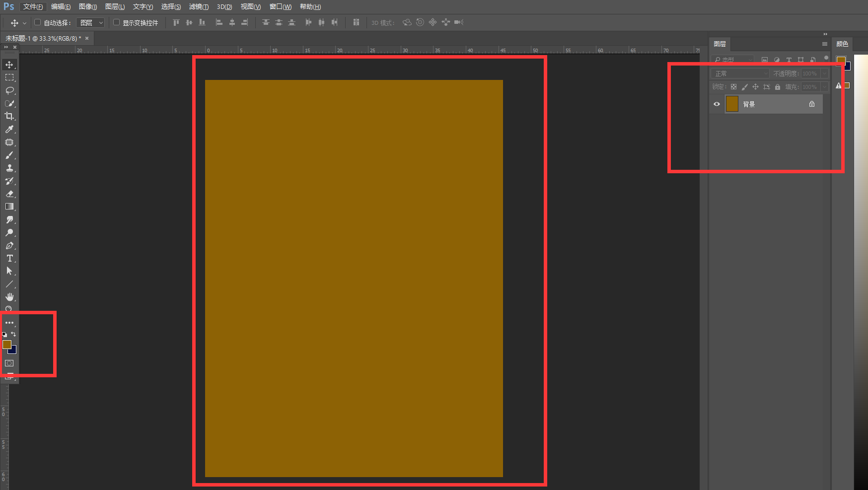Open the 图层 auto-select target dropdown
This screenshot has width=868, height=490.
click(x=90, y=23)
